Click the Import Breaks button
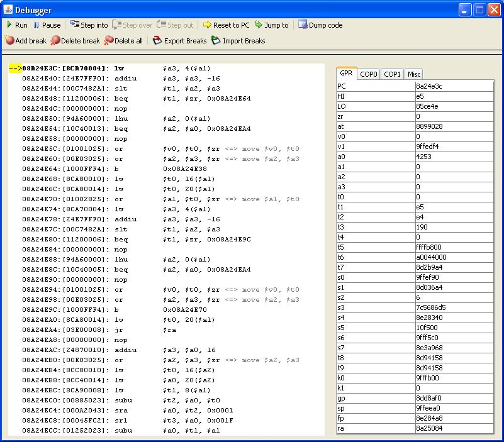 click(x=238, y=41)
